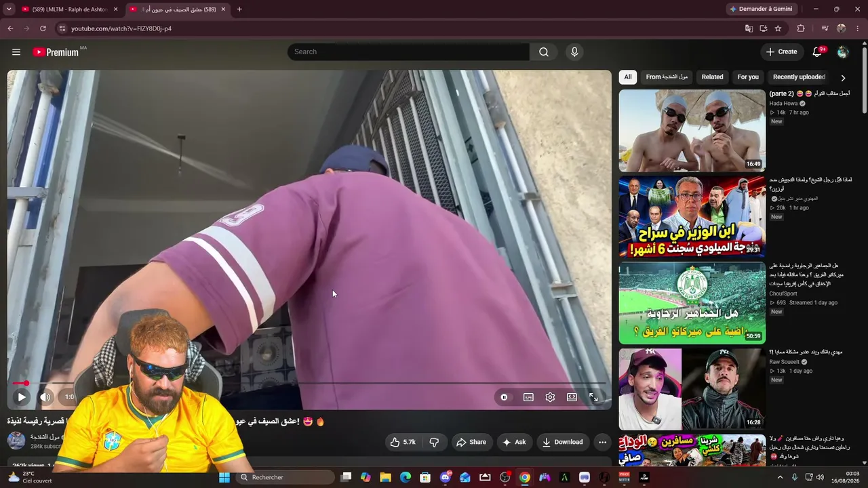The height and width of the screenshot is (488, 868).
Task: Click the search magnifier button
Action: (x=544, y=52)
